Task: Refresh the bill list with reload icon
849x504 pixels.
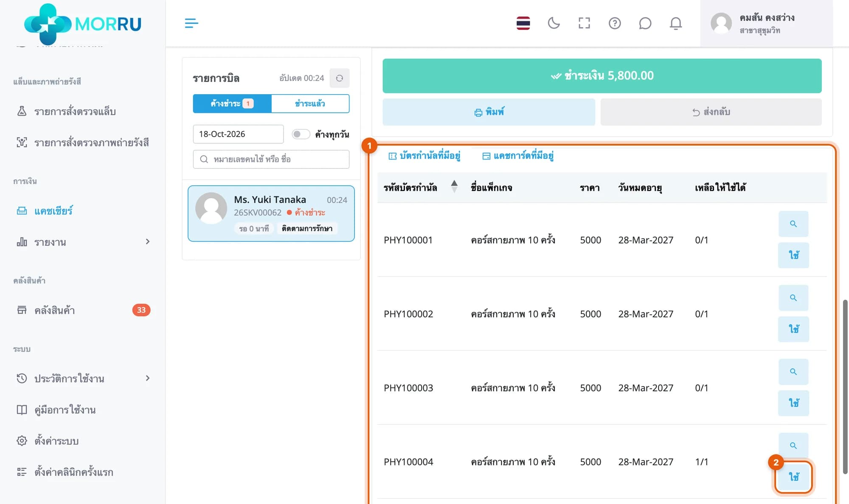Action: point(340,78)
